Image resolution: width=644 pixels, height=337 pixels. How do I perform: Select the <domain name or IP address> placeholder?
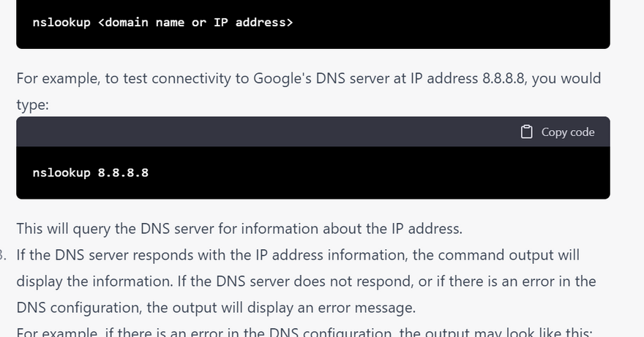195,23
